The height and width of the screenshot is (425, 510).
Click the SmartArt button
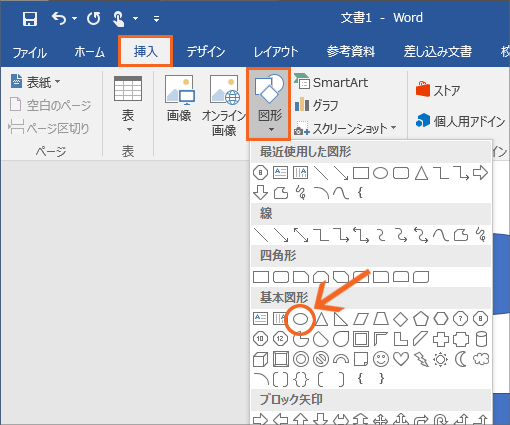(x=331, y=82)
